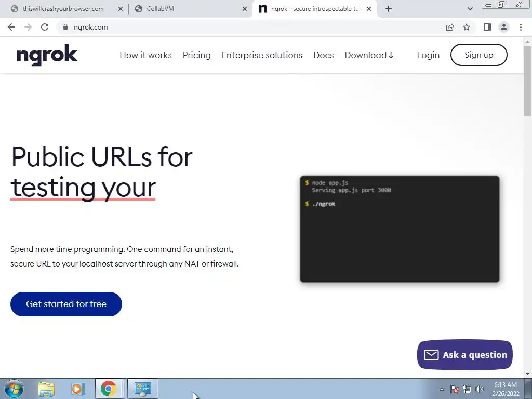
Task: Close the CollabVM tab
Action: point(245,9)
